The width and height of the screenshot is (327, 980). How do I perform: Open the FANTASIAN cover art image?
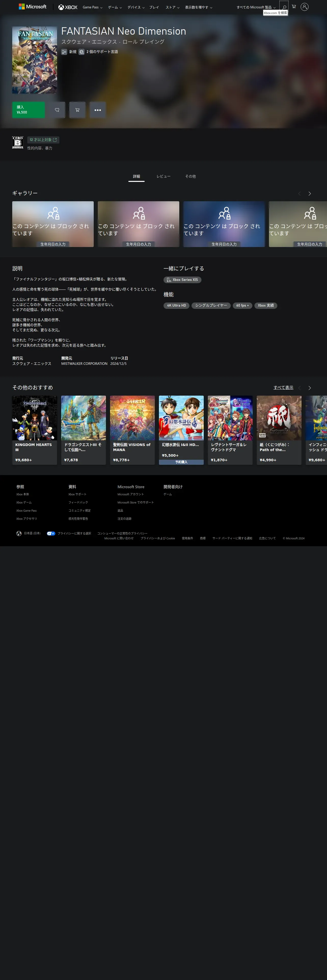coord(35,60)
